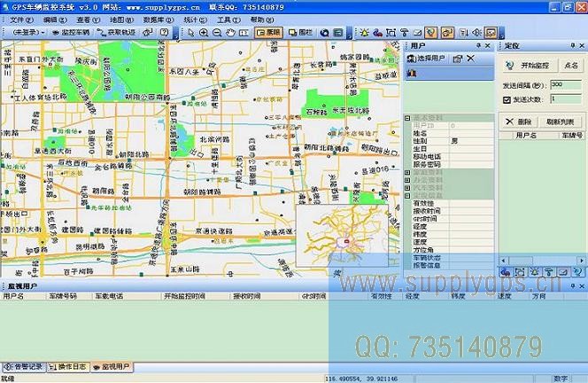This screenshot has width=588, height=383.
Task: Click the 发送间隔 seconds input field
Action: [566, 84]
